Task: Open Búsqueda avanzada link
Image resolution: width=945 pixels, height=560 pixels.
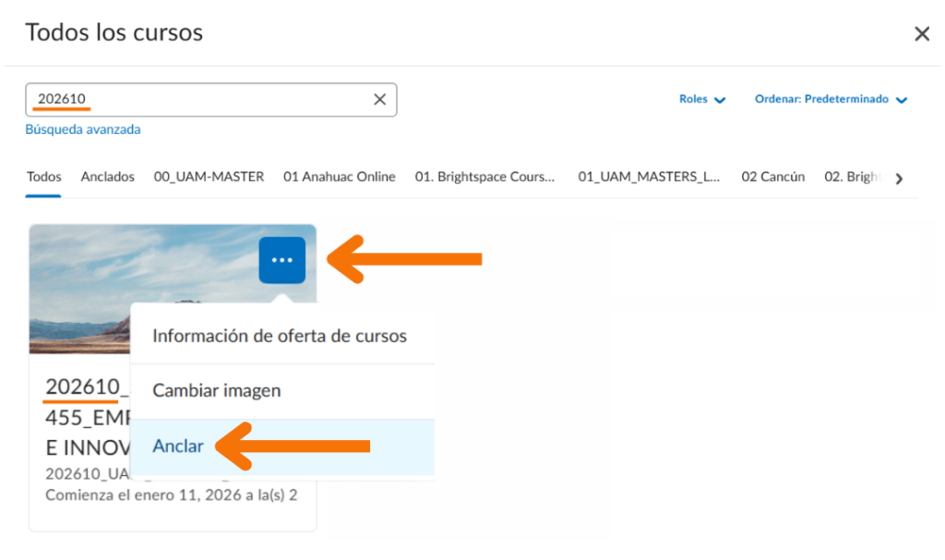Action: 83,130
